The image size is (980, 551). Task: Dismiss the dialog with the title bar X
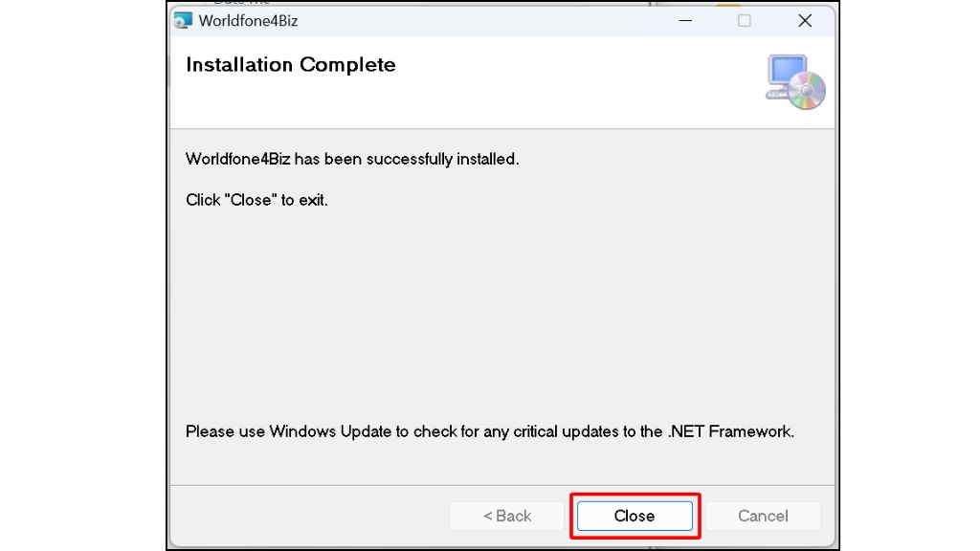tap(805, 21)
